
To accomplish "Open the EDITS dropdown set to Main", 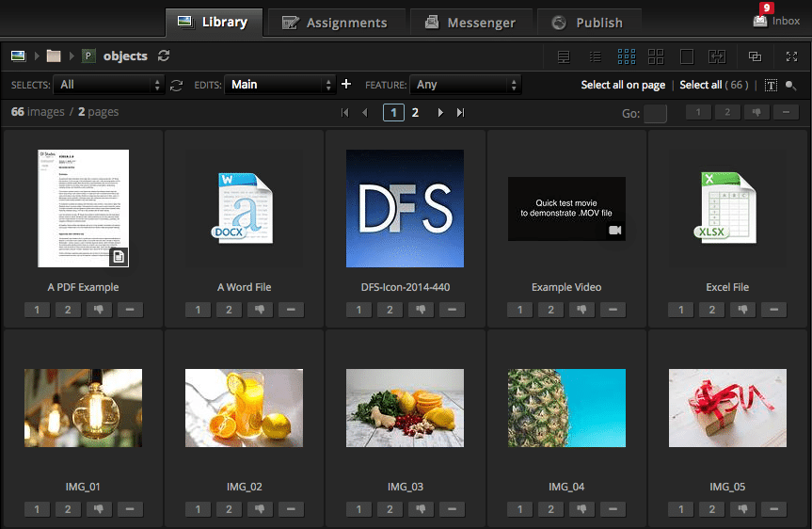I will point(280,85).
